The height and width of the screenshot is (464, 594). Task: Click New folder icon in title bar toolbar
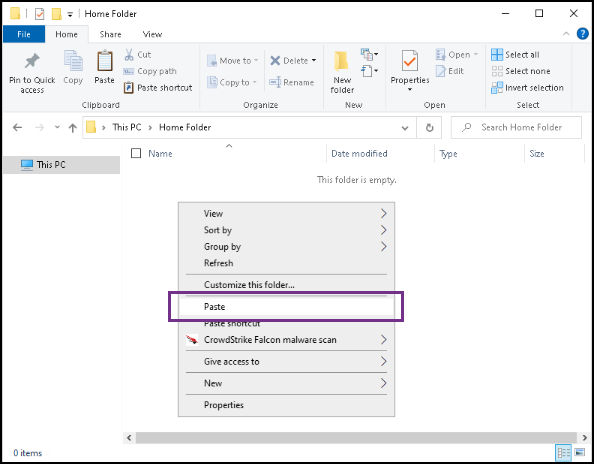[56, 14]
